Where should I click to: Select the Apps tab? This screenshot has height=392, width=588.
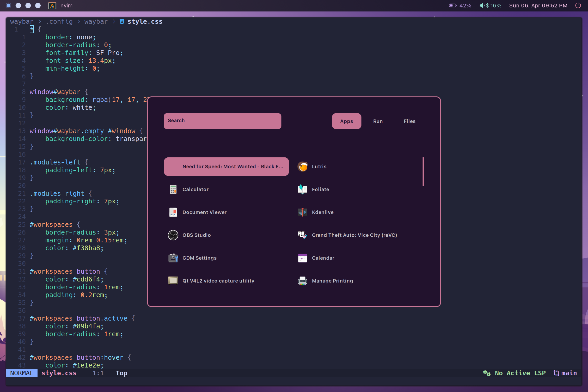point(346,121)
